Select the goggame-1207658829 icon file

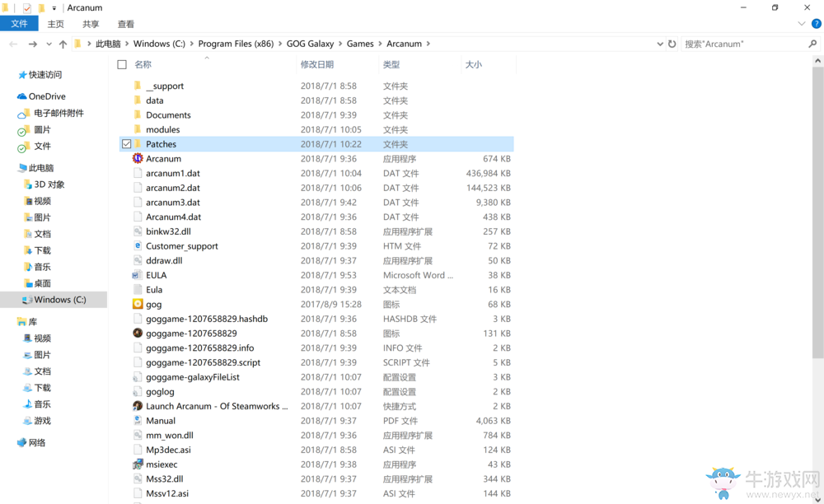click(x=138, y=334)
